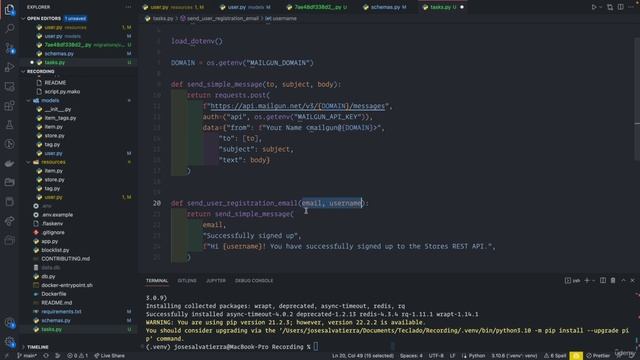
Task: Click the Prettier status bar item
Action: [x=598, y=356]
